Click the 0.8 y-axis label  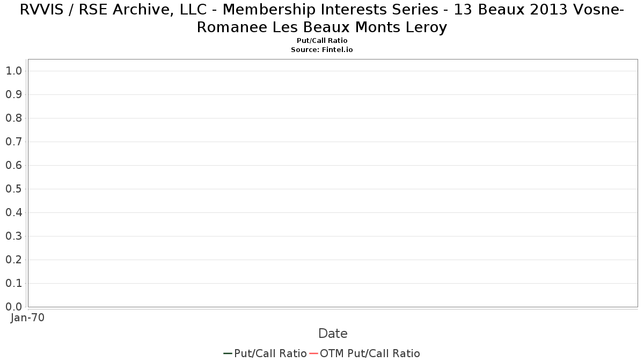click(13, 118)
